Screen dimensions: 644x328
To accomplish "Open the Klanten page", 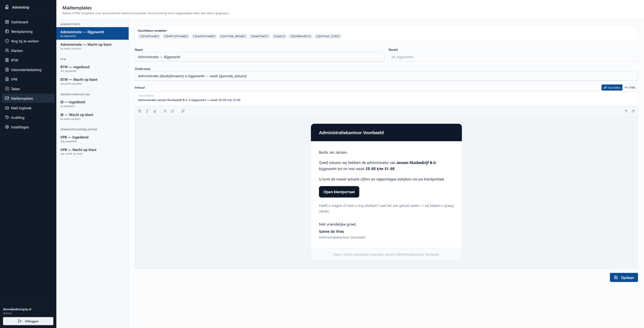I will (28, 51).
